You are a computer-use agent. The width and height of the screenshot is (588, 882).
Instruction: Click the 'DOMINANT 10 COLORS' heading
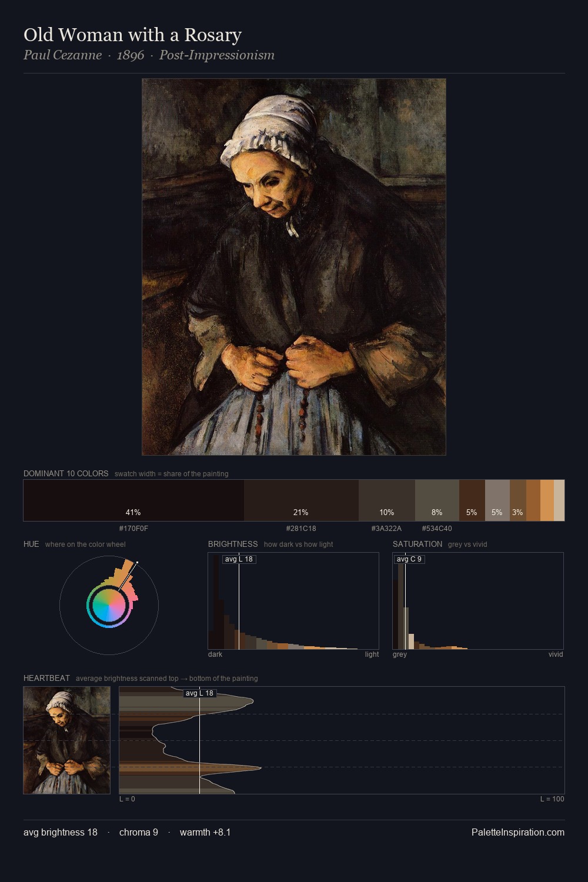coord(66,473)
